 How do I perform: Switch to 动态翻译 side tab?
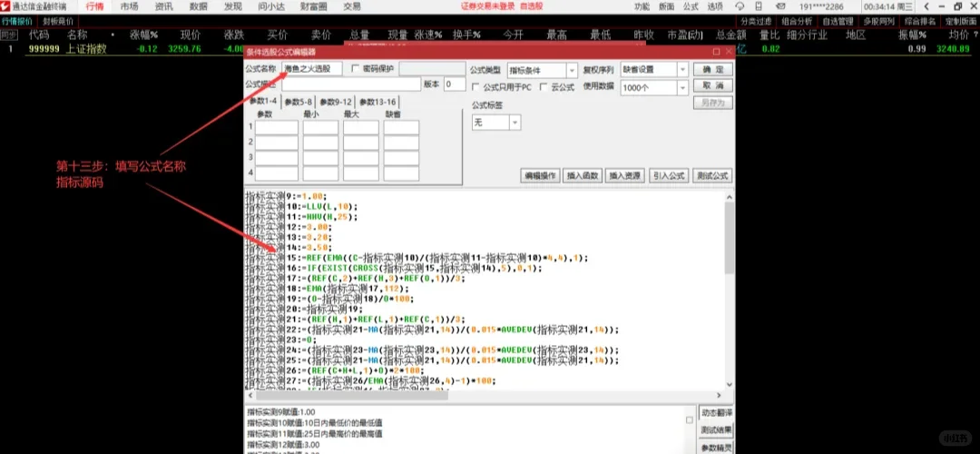pos(716,413)
